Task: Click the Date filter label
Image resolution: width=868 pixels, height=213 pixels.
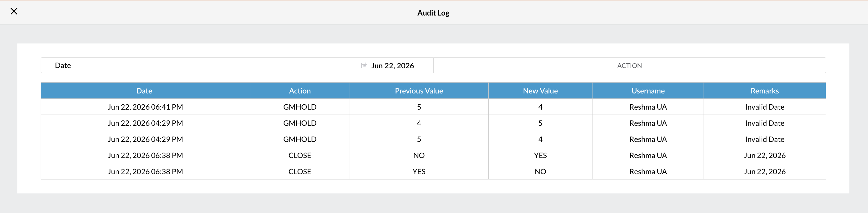Action: pos(63,66)
